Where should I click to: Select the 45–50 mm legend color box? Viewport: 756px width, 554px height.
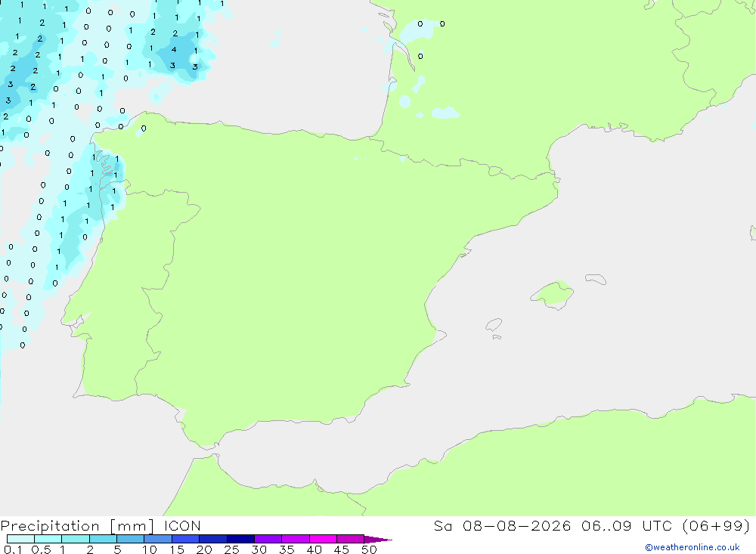tap(350, 539)
